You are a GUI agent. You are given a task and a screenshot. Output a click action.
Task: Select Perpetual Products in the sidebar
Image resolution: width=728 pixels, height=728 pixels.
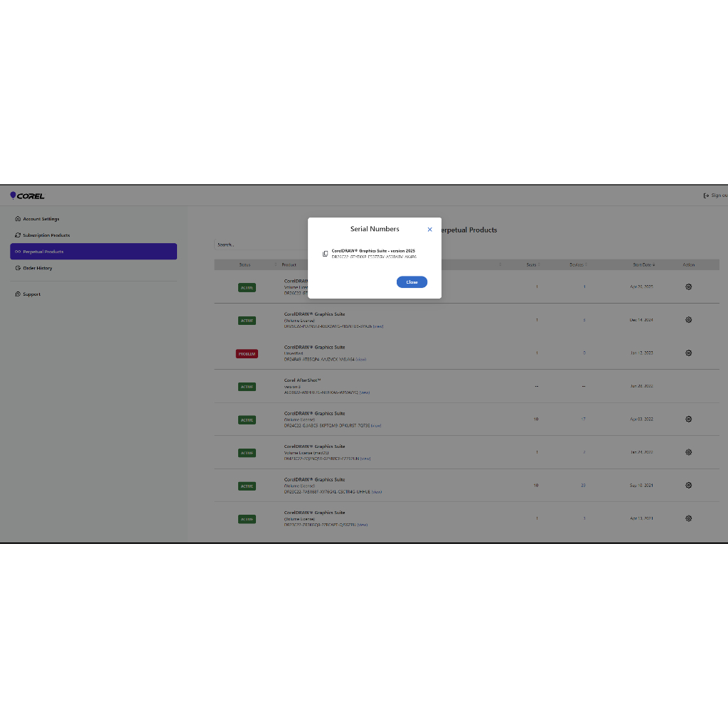pos(93,251)
